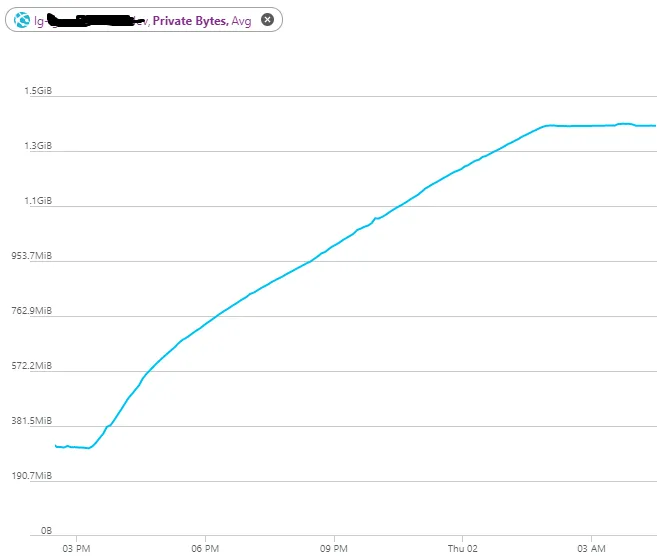Click the 953.7MiB y-axis label
657x560 pixels.
pos(32,256)
